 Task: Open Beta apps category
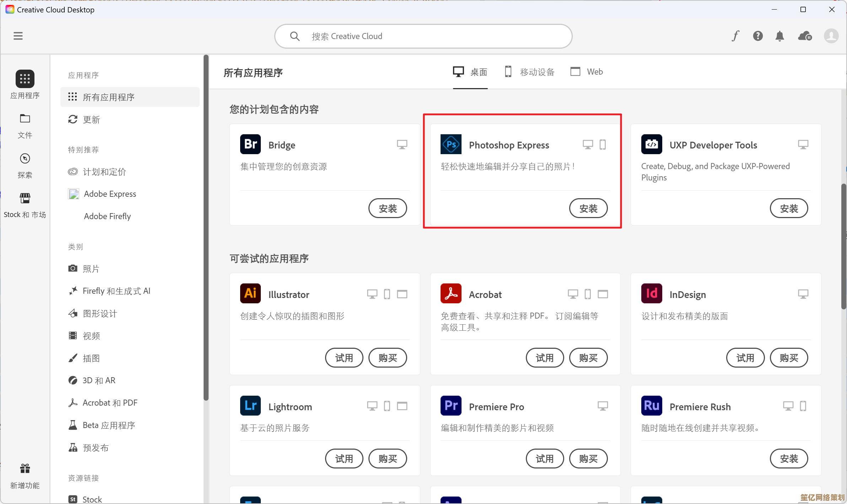click(x=108, y=425)
